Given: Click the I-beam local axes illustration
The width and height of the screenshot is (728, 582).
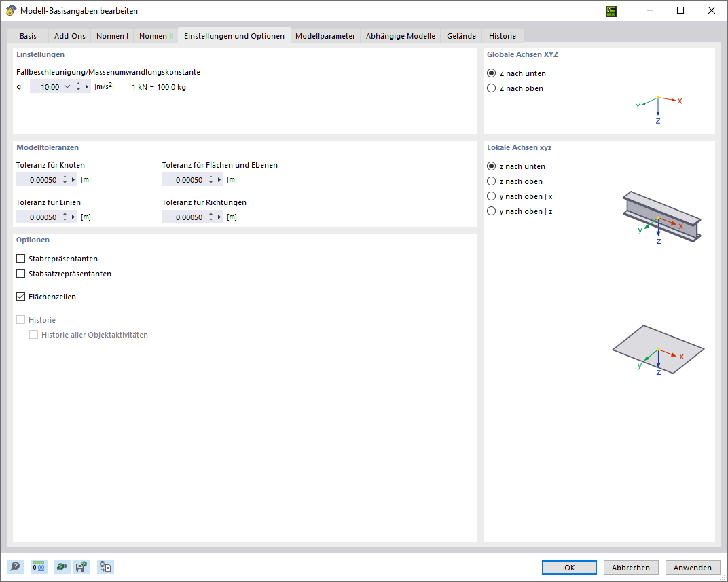Looking at the screenshot, I should 661,217.
